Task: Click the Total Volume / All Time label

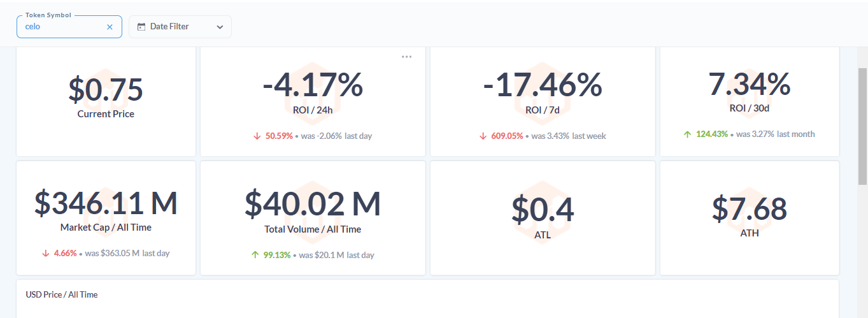Action: point(313,229)
